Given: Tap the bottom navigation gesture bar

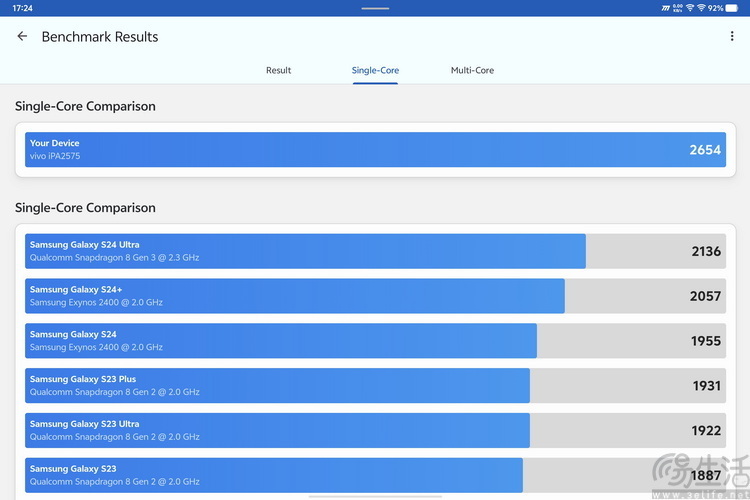Looking at the screenshot, I should pyautogui.click(x=375, y=497).
